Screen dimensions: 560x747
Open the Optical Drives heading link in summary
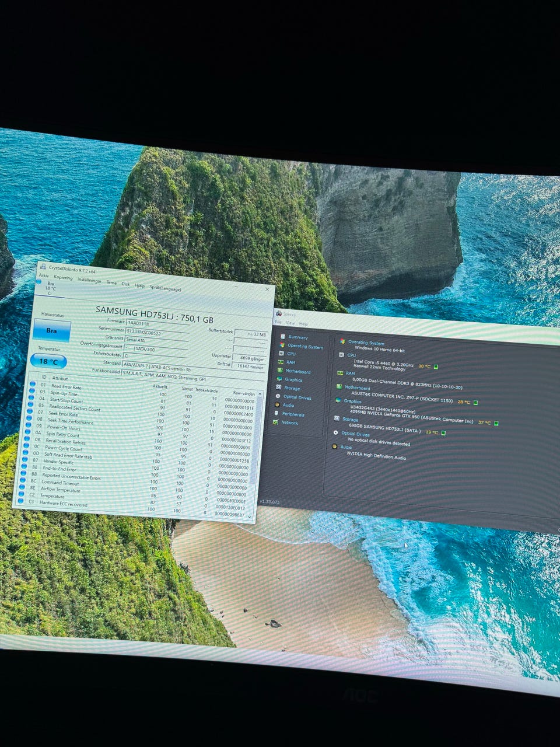point(355,434)
